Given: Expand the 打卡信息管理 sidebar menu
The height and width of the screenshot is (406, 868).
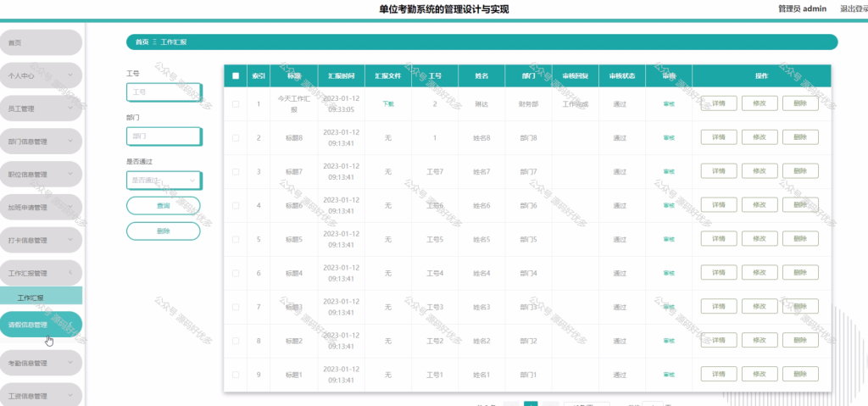Looking at the screenshot, I should (41, 241).
